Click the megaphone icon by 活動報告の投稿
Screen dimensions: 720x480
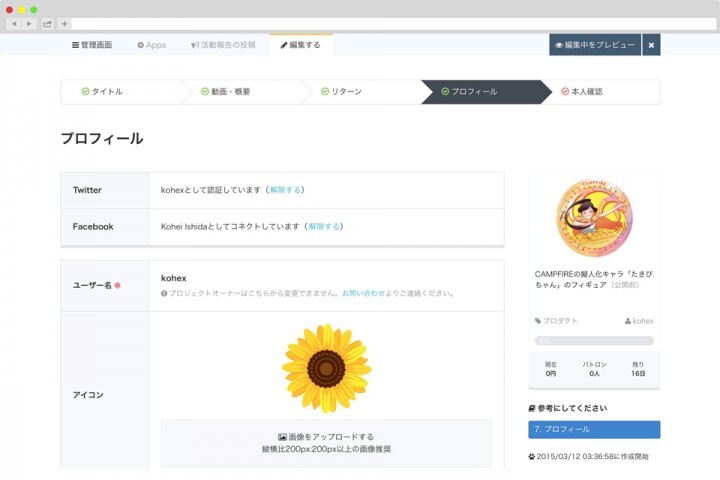click(x=195, y=45)
